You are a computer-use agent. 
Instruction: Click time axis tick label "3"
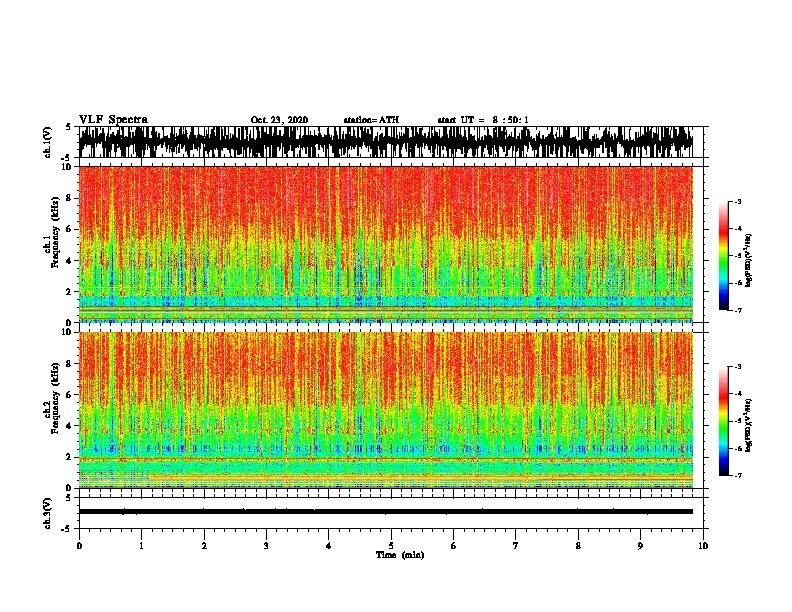(266, 545)
